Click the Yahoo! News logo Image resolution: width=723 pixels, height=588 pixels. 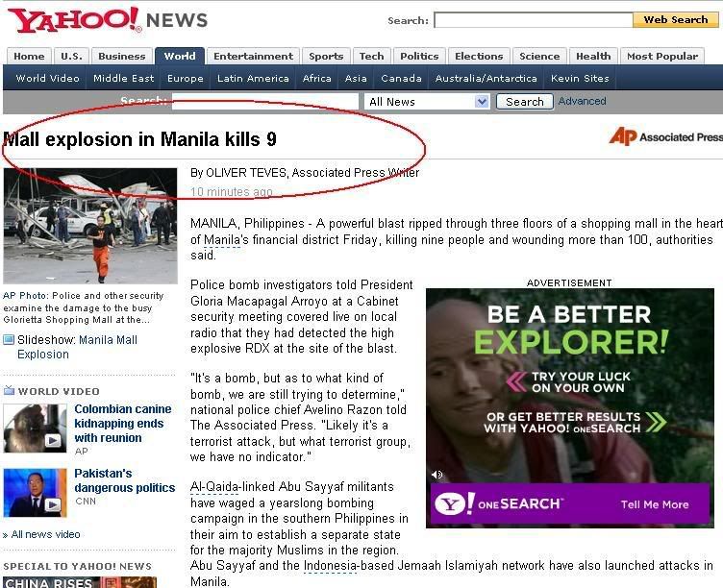(x=108, y=20)
